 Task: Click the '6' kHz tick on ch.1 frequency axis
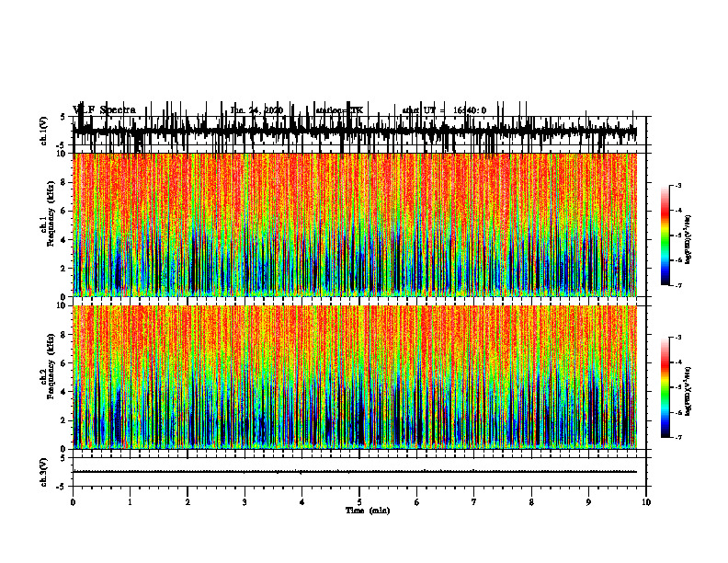(63, 211)
